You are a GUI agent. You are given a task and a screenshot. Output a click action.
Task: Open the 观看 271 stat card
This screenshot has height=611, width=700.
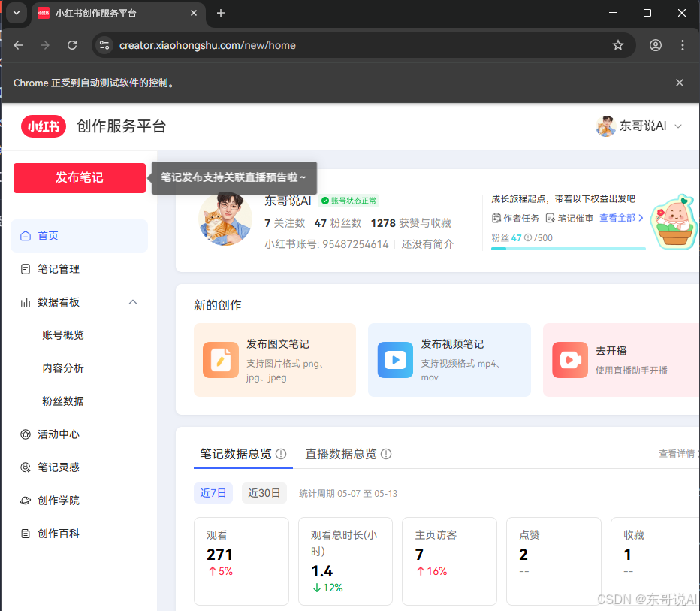242,561
